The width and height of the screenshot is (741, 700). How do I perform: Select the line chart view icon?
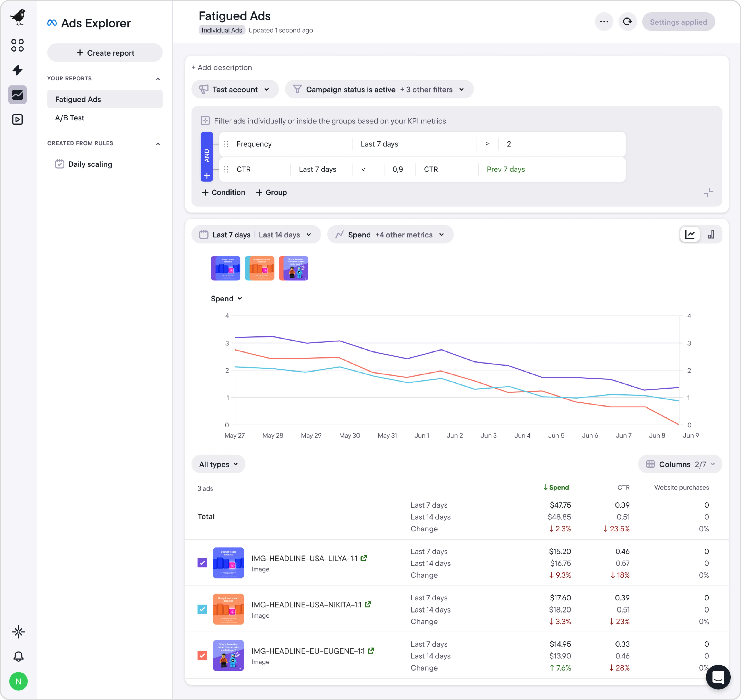pyautogui.click(x=690, y=235)
